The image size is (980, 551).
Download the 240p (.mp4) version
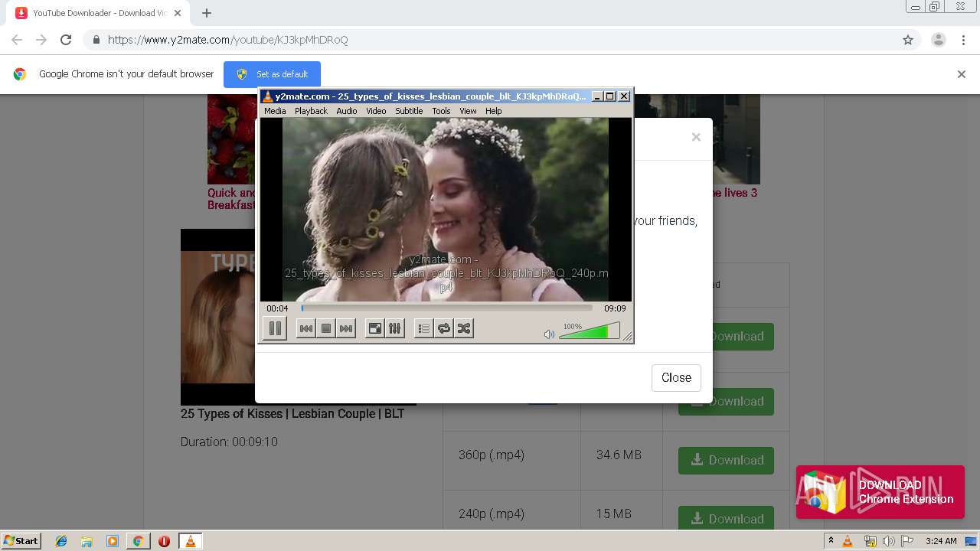[726, 519]
